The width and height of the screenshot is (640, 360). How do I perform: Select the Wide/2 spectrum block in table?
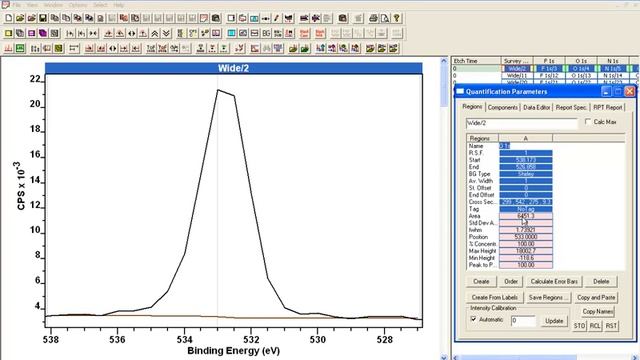(517, 68)
